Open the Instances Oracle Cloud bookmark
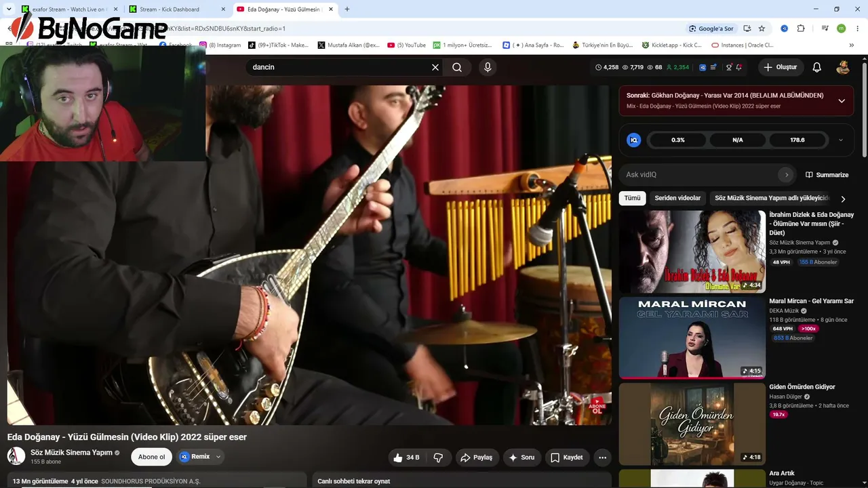The width and height of the screenshot is (868, 488). point(742,45)
